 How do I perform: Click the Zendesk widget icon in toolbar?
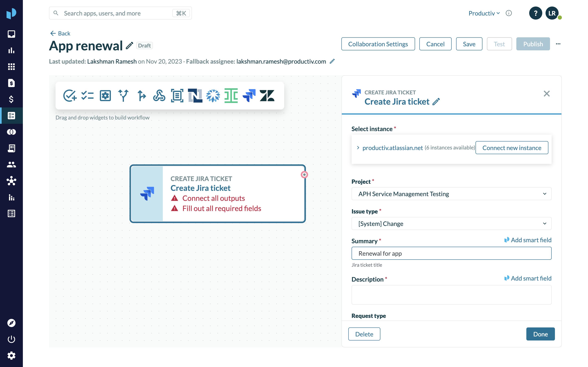pos(267,95)
